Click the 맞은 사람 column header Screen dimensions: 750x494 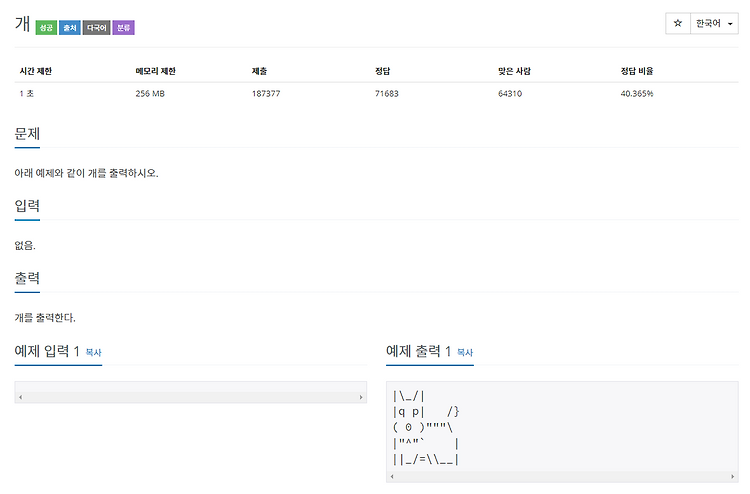point(514,71)
